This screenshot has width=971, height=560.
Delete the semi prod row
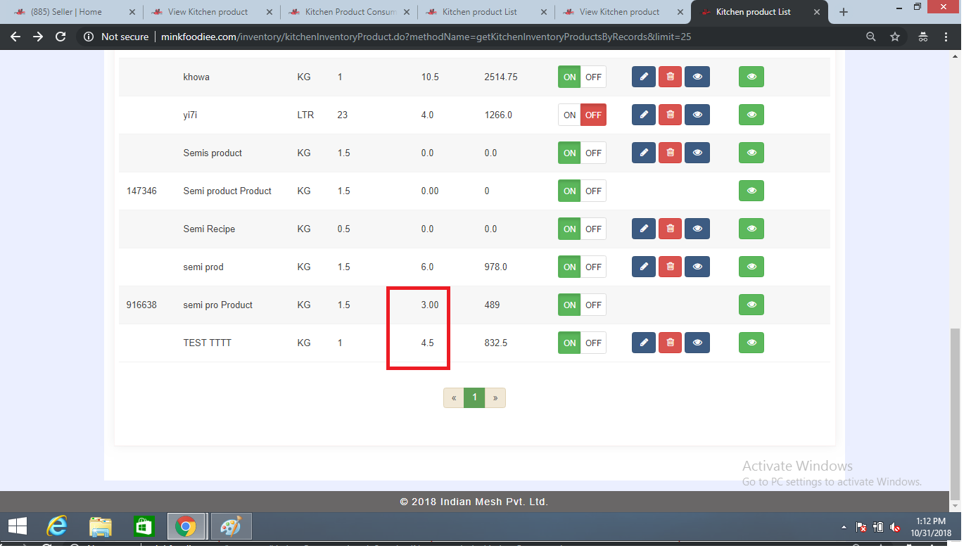click(670, 267)
